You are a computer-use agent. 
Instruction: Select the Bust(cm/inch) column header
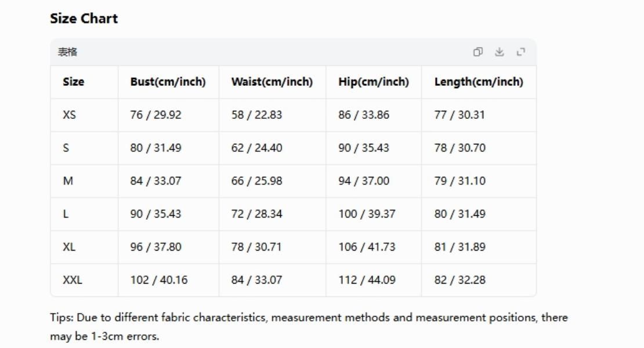tap(168, 82)
